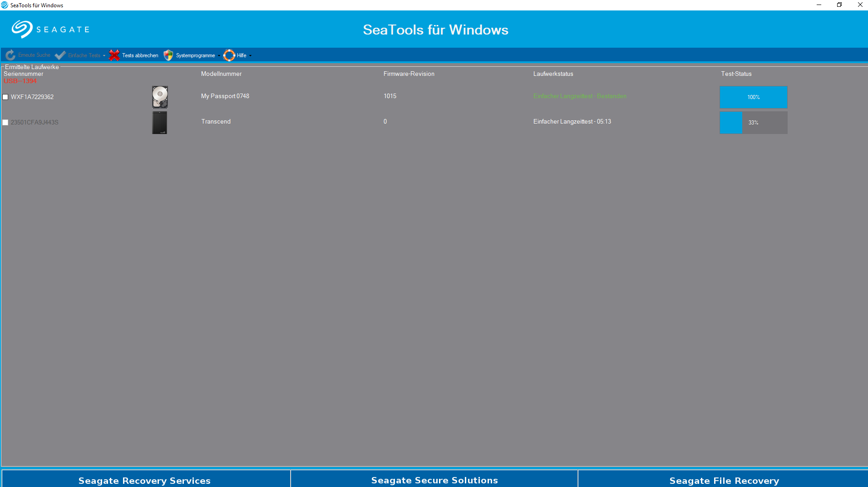Screen dimensions: 868x487
Task: Click the Seriennummer column header
Action: pos(24,74)
